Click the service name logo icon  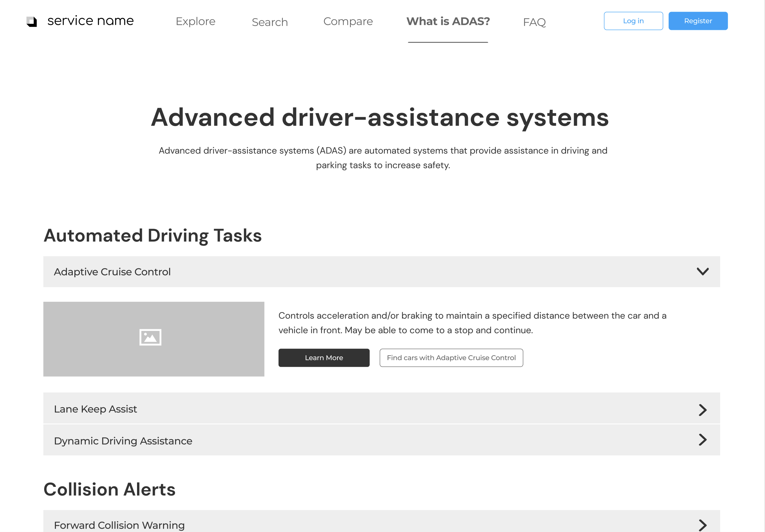click(31, 22)
